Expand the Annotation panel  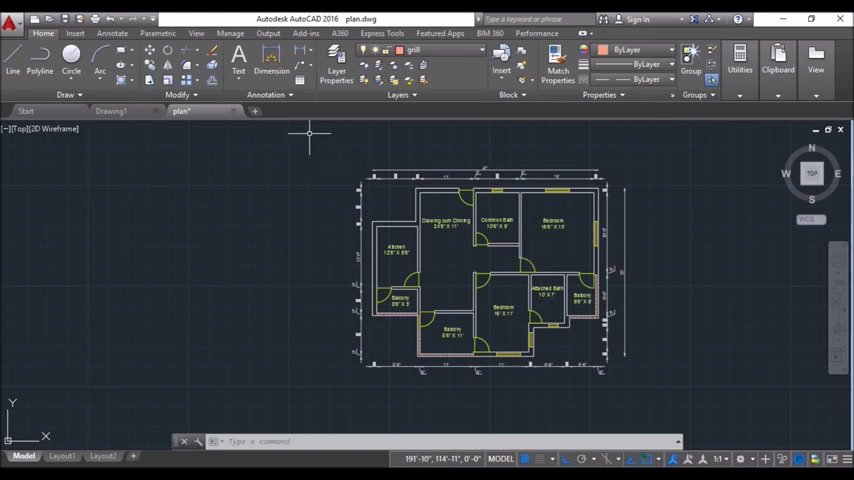(x=270, y=95)
